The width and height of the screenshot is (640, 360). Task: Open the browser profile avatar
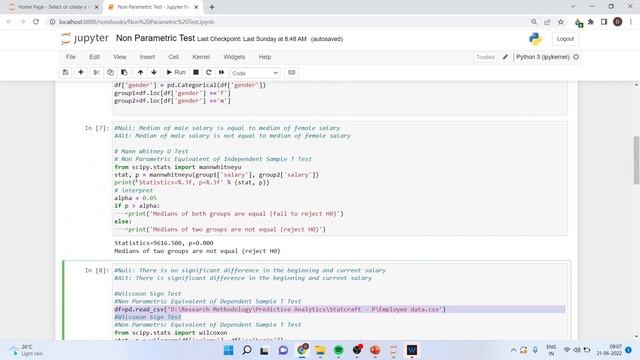coord(618,22)
